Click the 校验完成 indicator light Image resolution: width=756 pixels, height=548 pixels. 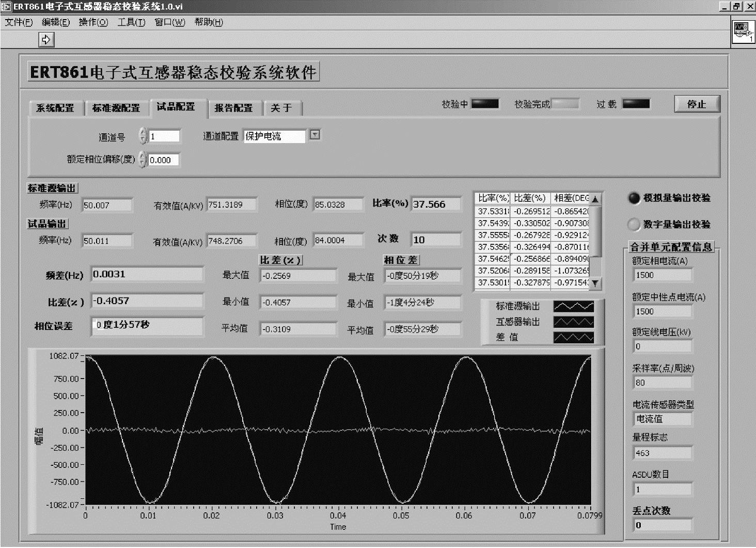pyautogui.click(x=565, y=104)
